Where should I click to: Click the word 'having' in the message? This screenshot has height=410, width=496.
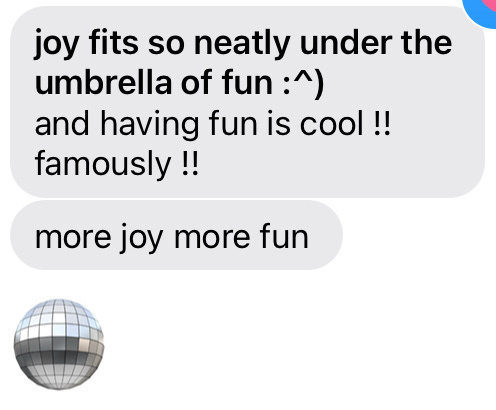pyautogui.click(x=150, y=124)
